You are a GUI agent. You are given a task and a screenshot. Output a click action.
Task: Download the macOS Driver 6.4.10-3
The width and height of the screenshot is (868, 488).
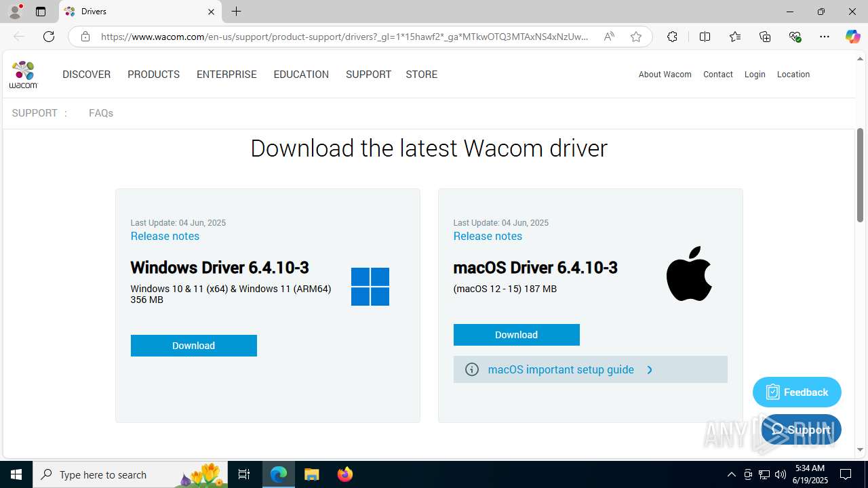click(x=517, y=335)
